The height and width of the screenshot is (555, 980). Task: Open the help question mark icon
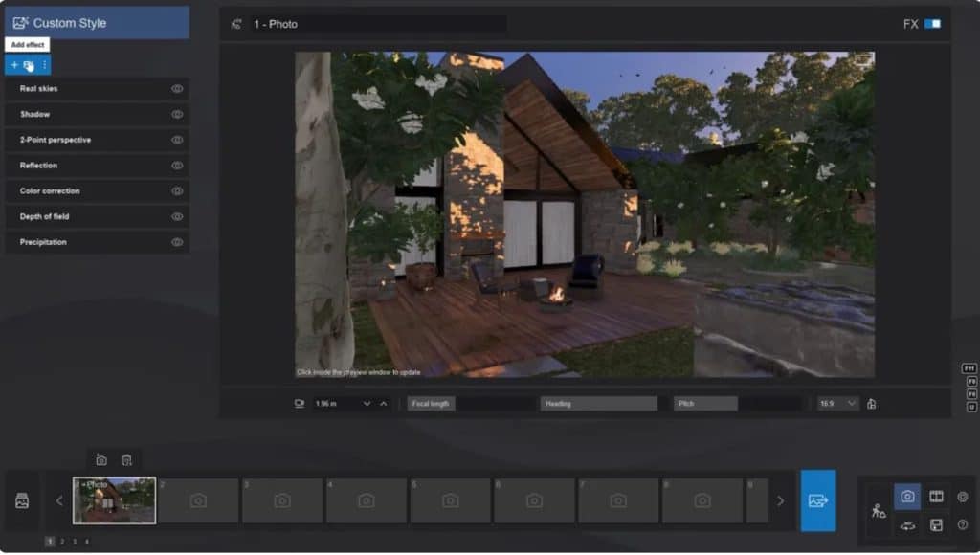tap(962, 522)
